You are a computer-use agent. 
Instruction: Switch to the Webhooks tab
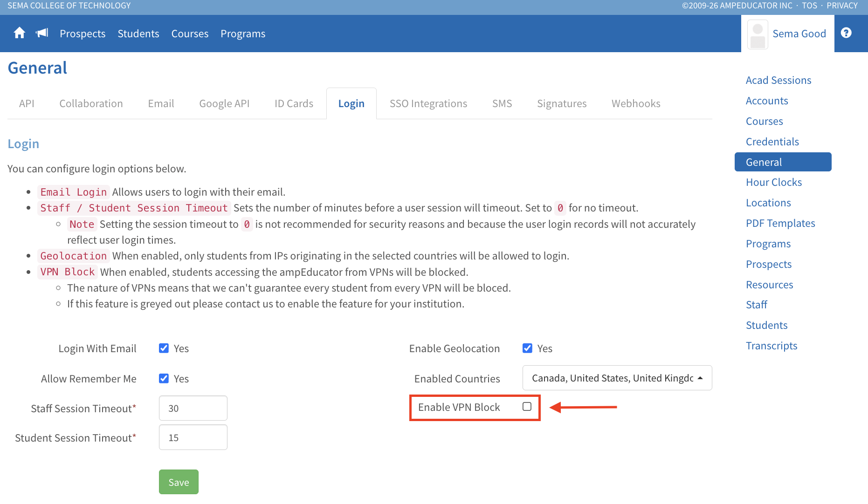[x=636, y=103]
